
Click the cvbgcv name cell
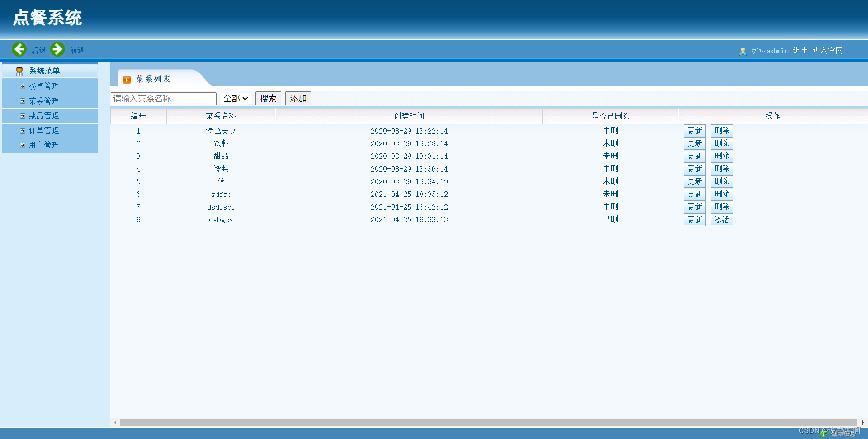pyautogui.click(x=221, y=220)
